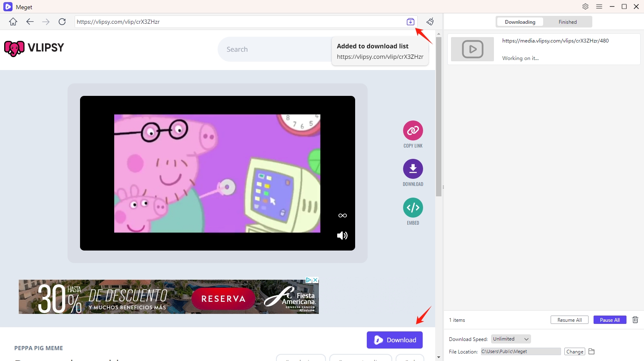Clear browsing data with broom icon

pyautogui.click(x=430, y=22)
